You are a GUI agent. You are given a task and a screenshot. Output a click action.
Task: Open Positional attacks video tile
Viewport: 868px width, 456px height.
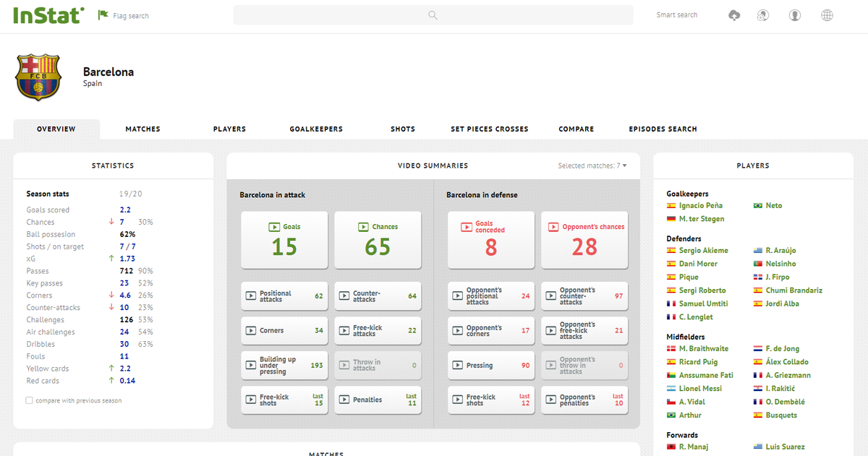284,296
